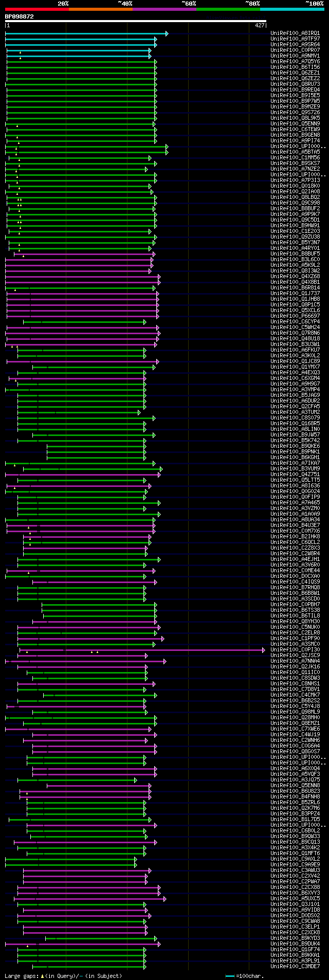
Task: Select hit label UniRef100_C4CMK7
Action: (295, 695)
